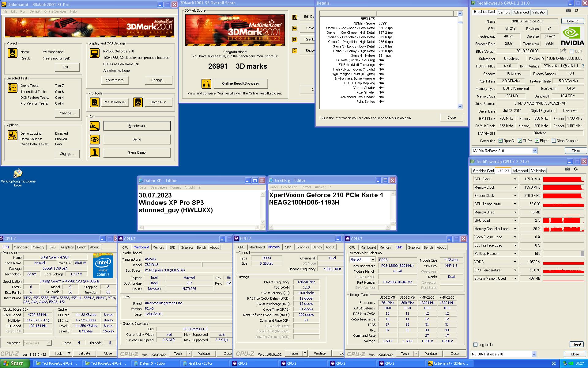
Task: Open the GPU selector dropdown in Sensors window
Action: click(x=534, y=354)
